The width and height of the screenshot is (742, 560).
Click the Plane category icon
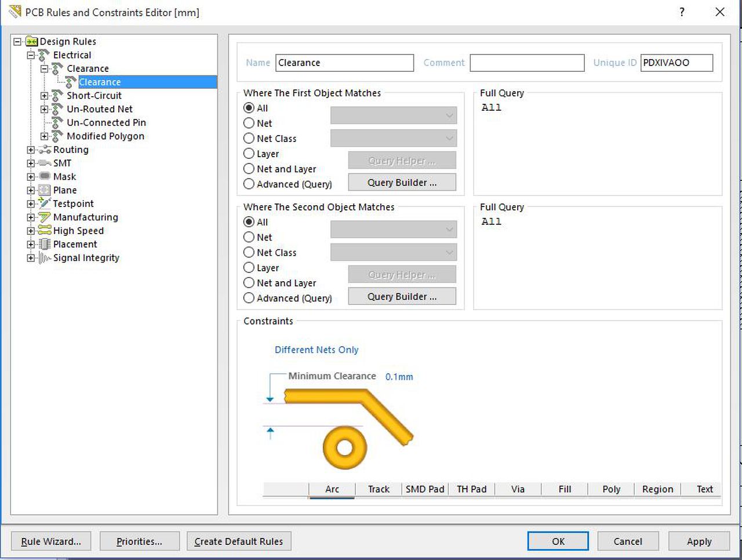(45, 190)
